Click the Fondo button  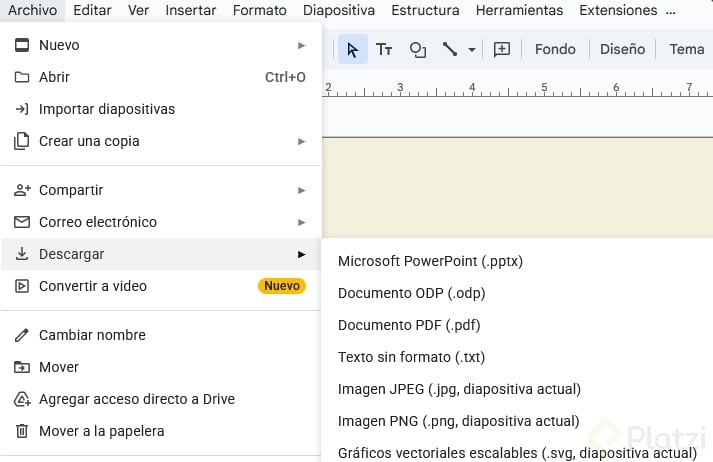(555, 49)
